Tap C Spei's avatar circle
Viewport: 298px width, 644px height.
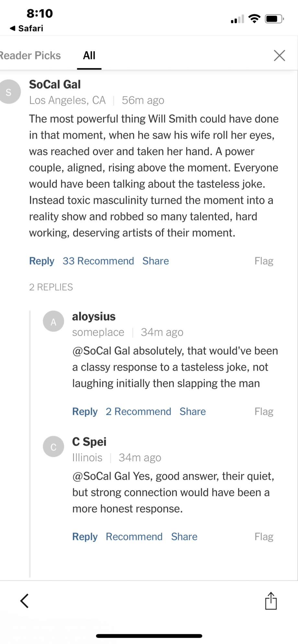53,446
